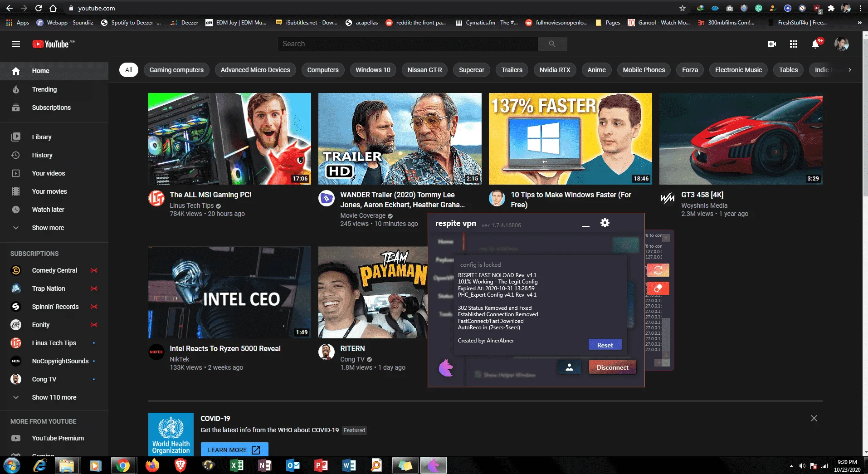Open The ALL MSI Gaming PC thumbnail
Image resolution: width=868 pixels, height=474 pixels.
pos(229,139)
